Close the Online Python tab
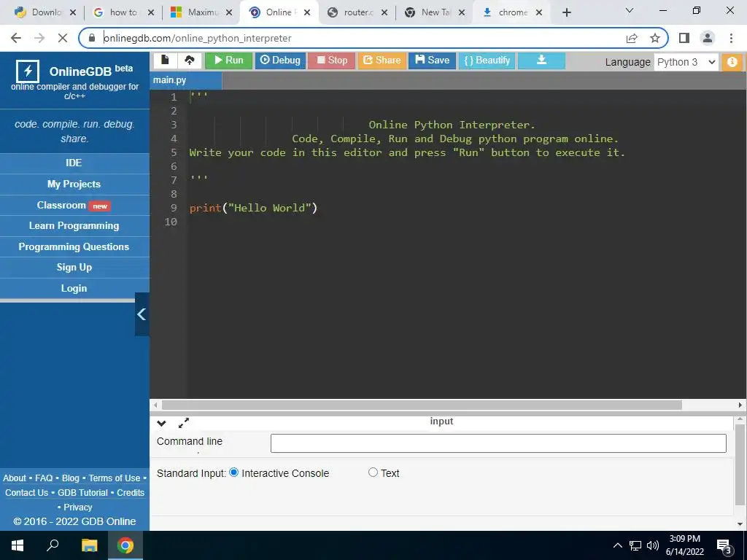 click(x=307, y=13)
